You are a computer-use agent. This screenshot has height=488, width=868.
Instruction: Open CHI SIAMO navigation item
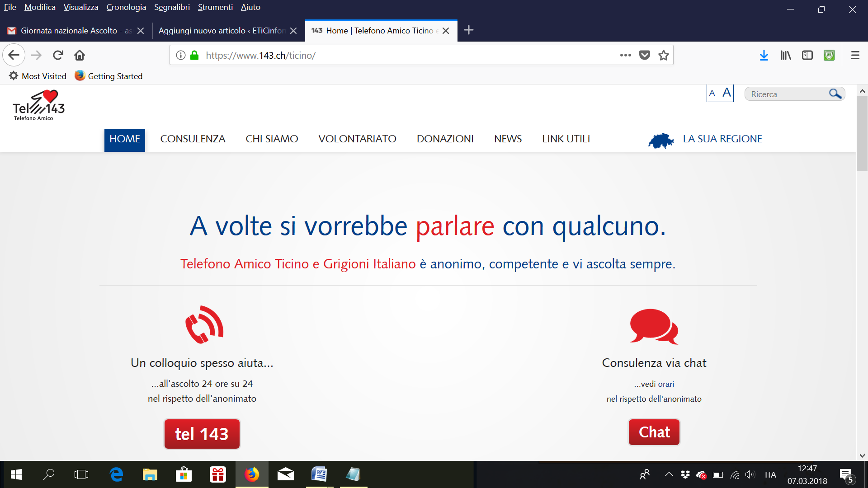pyautogui.click(x=272, y=139)
